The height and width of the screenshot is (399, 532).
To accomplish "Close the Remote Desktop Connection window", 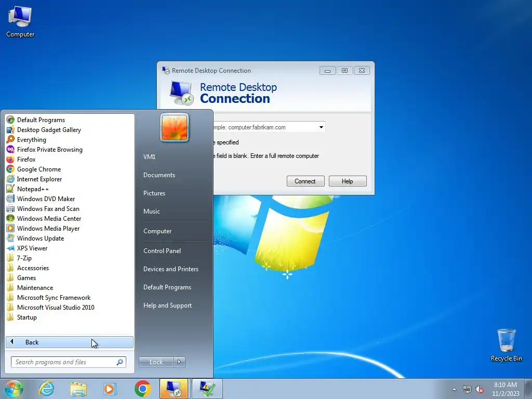I will click(362, 71).
